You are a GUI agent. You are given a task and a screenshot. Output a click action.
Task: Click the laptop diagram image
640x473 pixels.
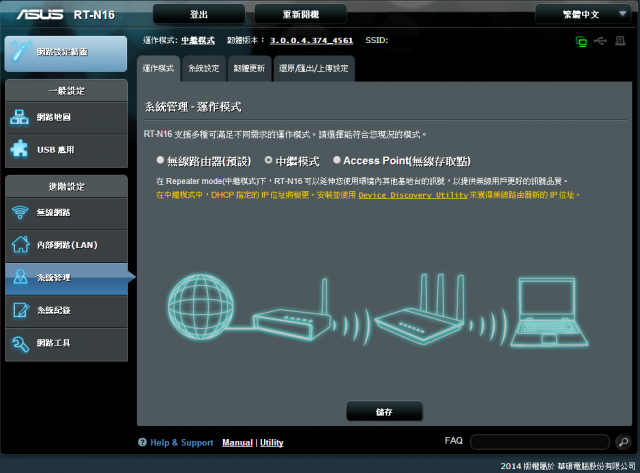[x=549, y=312]
